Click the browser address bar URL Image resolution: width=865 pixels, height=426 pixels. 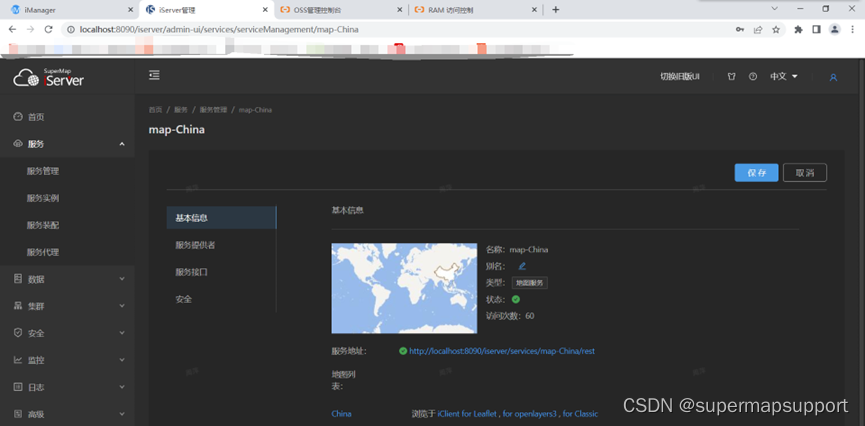click(220, 30)
